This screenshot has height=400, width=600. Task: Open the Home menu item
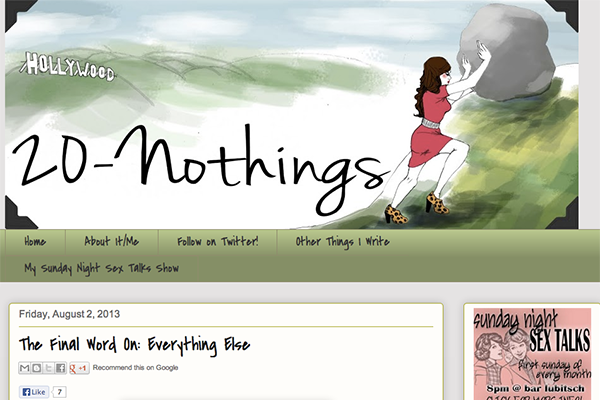[x=35, y=242]
